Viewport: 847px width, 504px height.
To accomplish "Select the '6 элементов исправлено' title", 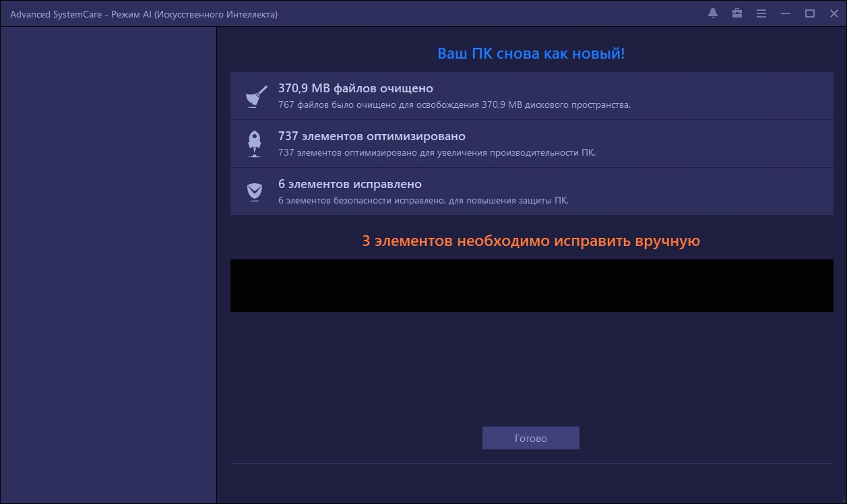I will [x=350, y=184].
